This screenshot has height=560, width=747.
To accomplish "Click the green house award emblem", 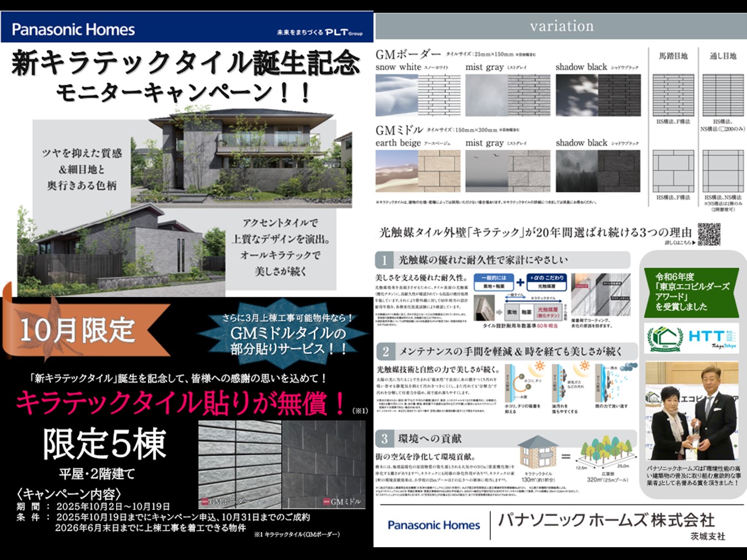I will click(x=665, y=338).
